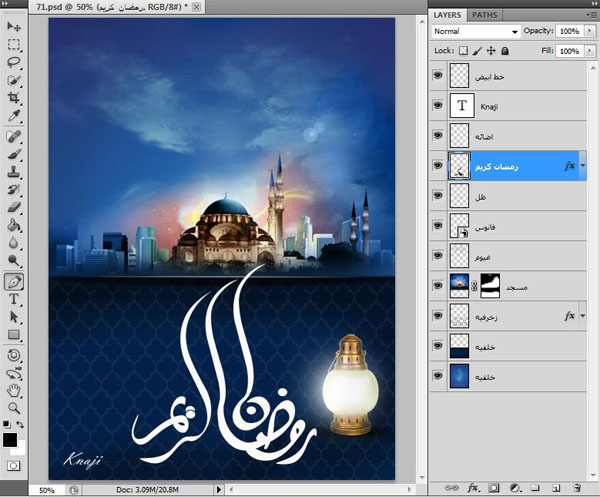Click the black foreground color swatch

pyautogui.click(x=10, y=440)
